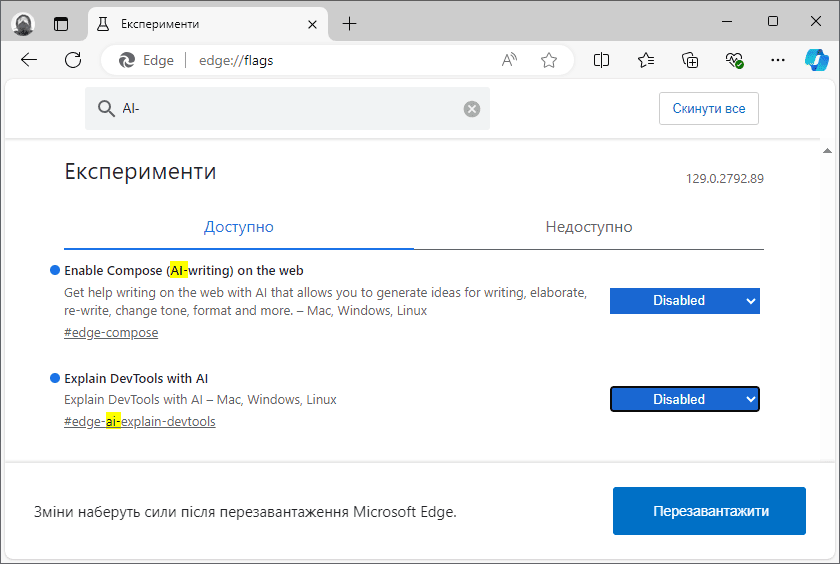Click the flags search input field
The image size is (840, 564).
(287, 109)
